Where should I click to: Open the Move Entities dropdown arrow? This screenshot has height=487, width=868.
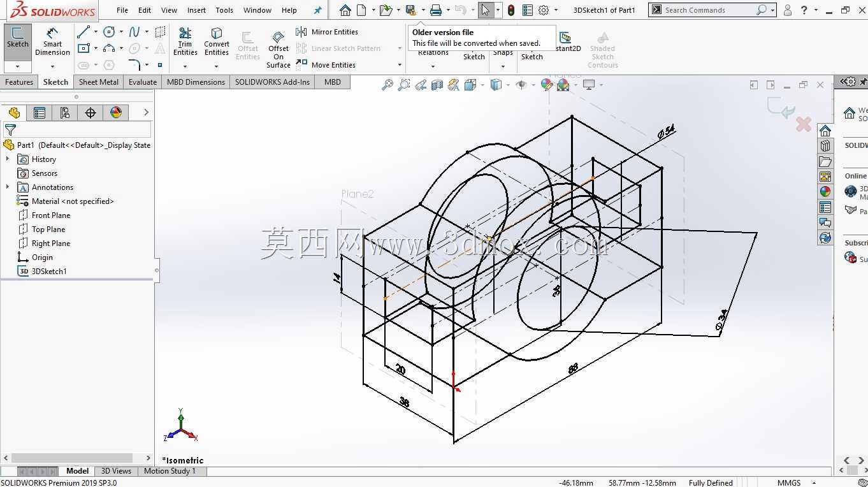400,65
